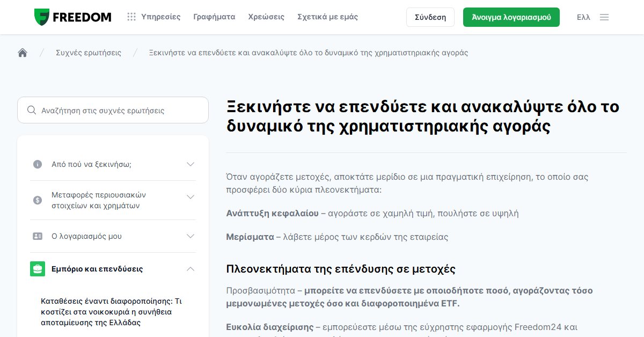
Task: Open the Χρεώσεις menu item
Action: click(x=266, y=17)
